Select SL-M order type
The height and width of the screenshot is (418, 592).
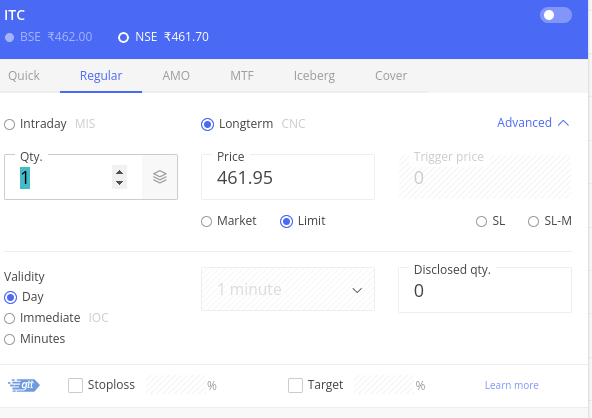pos(533,221)
